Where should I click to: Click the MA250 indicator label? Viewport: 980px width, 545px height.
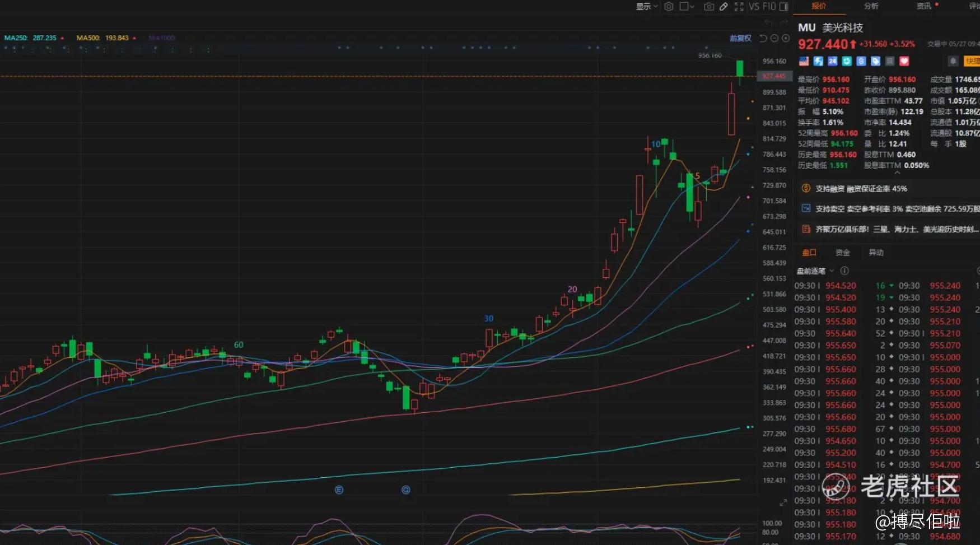click(16, 38)
